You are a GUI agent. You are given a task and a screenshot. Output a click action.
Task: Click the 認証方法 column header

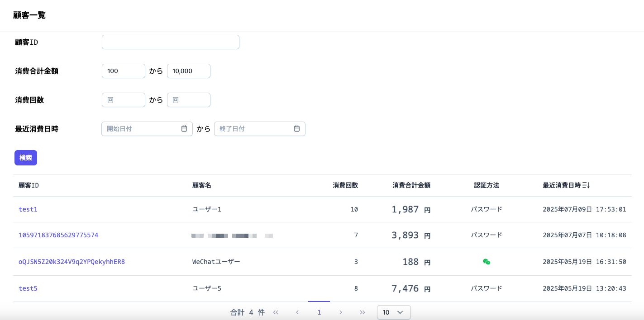(x=487, y=185)
